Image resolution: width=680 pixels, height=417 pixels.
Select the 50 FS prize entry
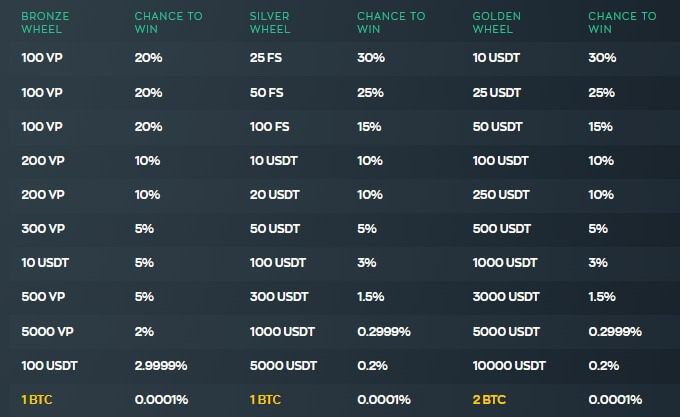[265, 92]
